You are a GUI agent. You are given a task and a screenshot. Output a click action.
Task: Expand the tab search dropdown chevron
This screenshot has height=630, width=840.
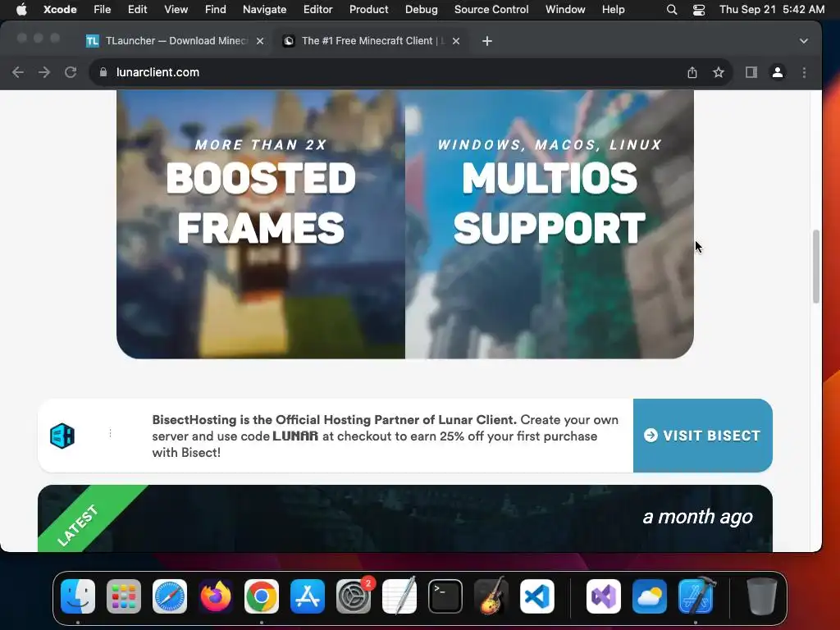pos(804,41)
